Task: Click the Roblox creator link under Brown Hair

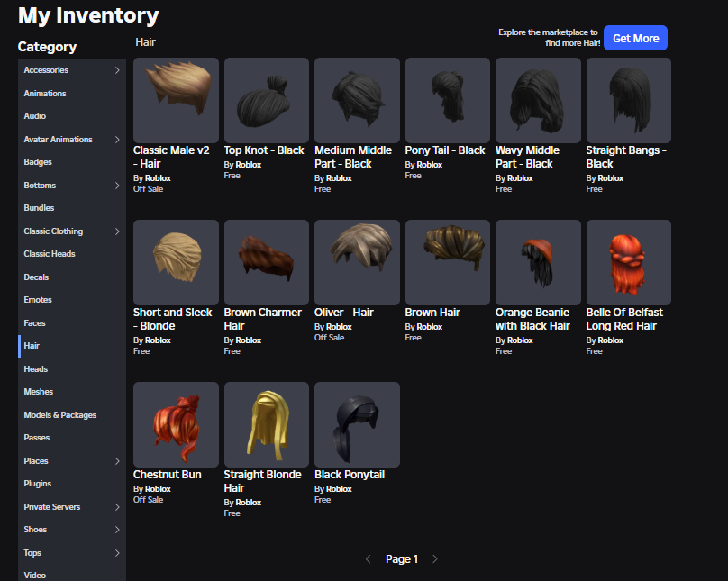Action: [430, 327]
